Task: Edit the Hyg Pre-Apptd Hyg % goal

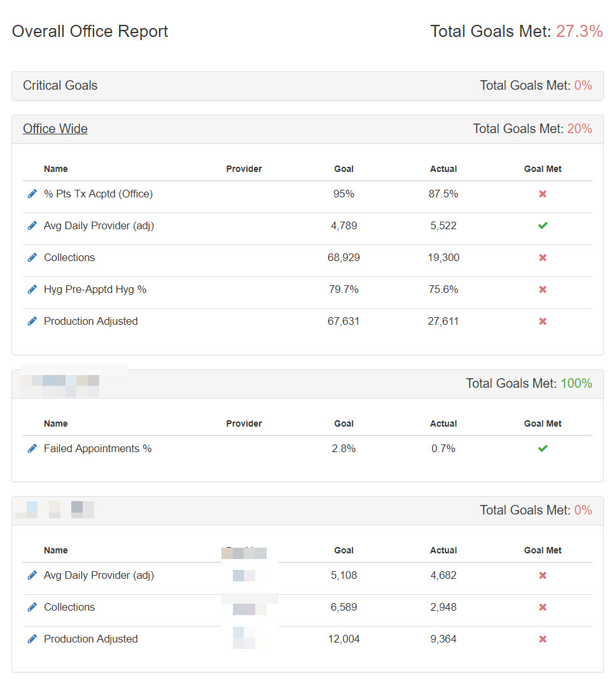Action: click(32, 289)
